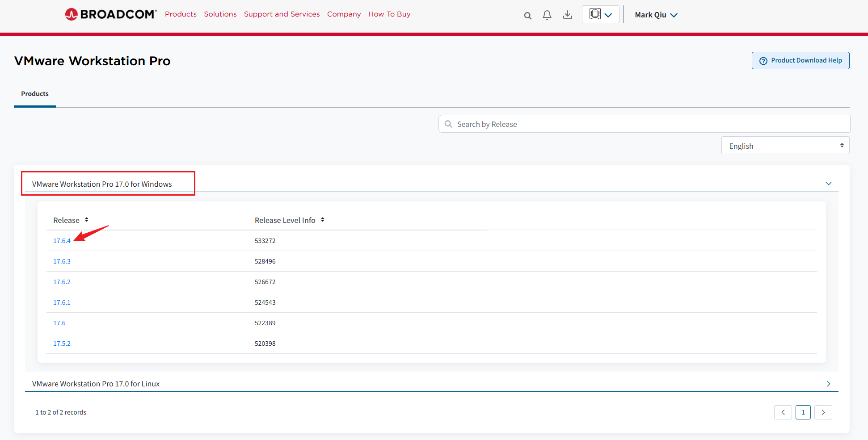Open the Solutions menu
868x440 pixels.
click(220, 14)
